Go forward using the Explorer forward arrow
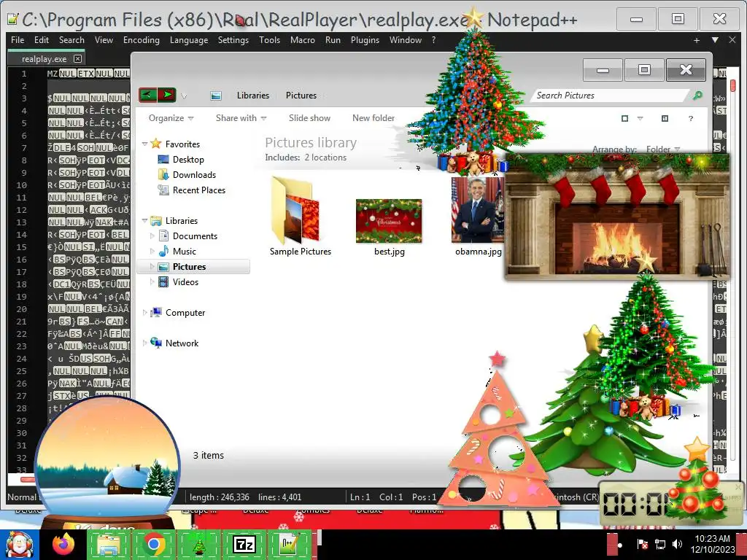The height and width of the screenshot is (560, 747). (x=167, y=95)
